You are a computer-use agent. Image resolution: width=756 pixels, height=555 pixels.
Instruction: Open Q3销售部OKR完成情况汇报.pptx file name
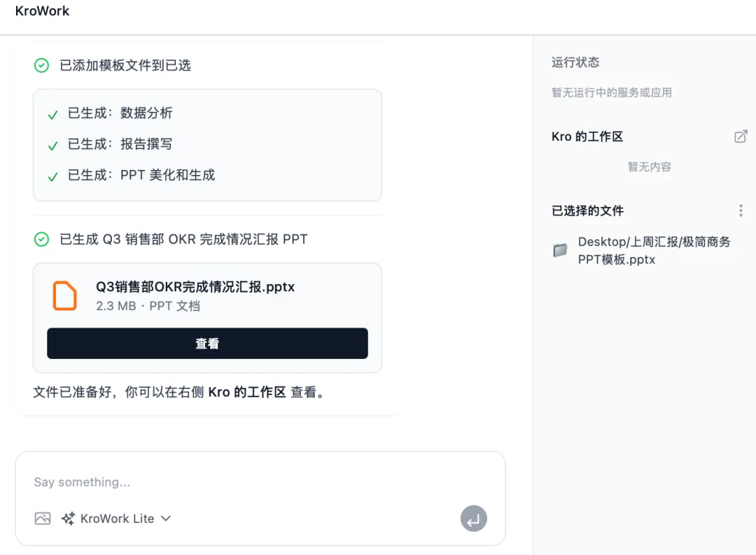pyautogui.click(x=195, y=287)
